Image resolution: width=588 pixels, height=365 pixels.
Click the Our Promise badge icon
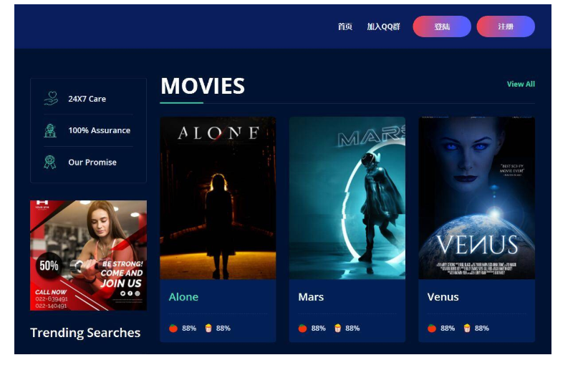tap(50, 162)
